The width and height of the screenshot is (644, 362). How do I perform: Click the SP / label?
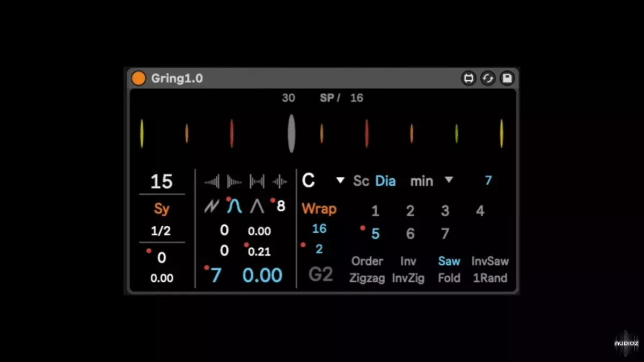330,98
